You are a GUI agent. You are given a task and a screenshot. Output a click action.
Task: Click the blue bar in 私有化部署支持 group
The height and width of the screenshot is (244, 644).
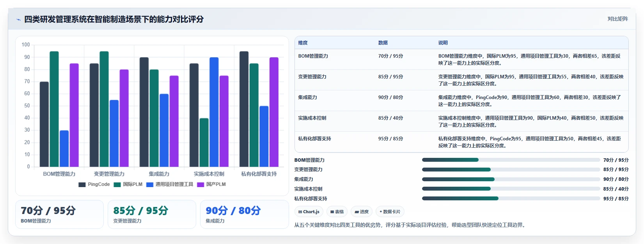[264, 136]
